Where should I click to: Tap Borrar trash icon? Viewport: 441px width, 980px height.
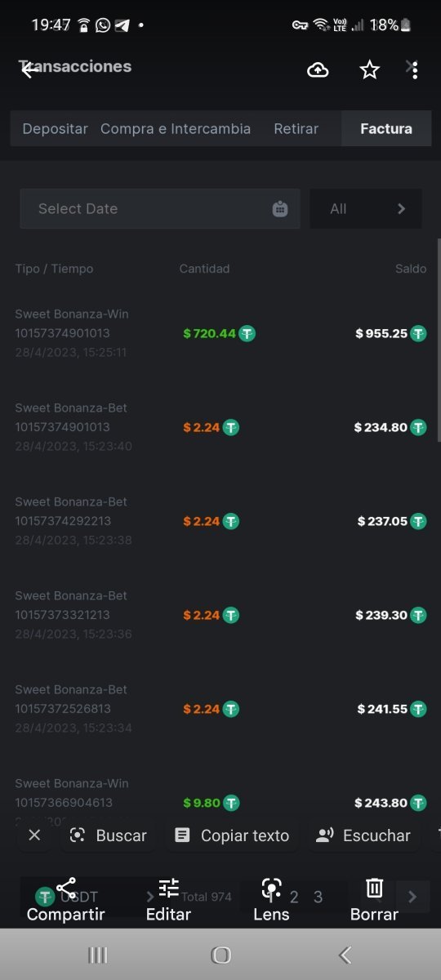click(374, 888)
